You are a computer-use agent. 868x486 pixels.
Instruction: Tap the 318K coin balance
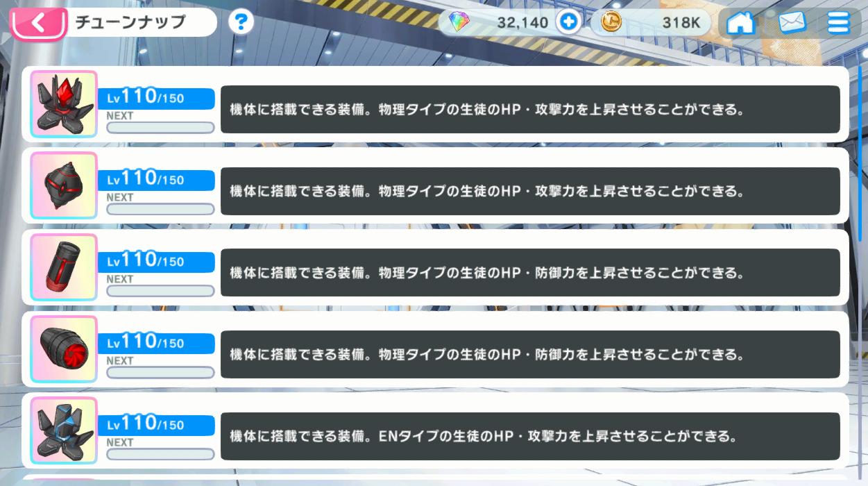(x=681, y=23)
